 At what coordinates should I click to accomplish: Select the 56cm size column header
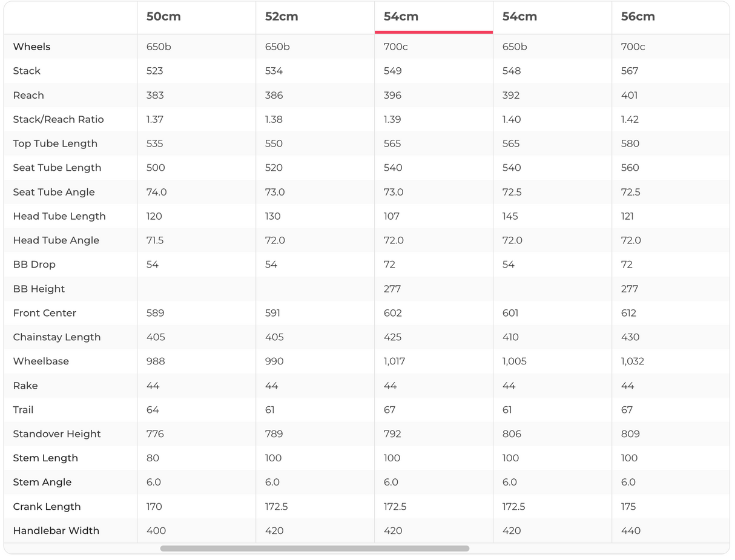(638, 17)
